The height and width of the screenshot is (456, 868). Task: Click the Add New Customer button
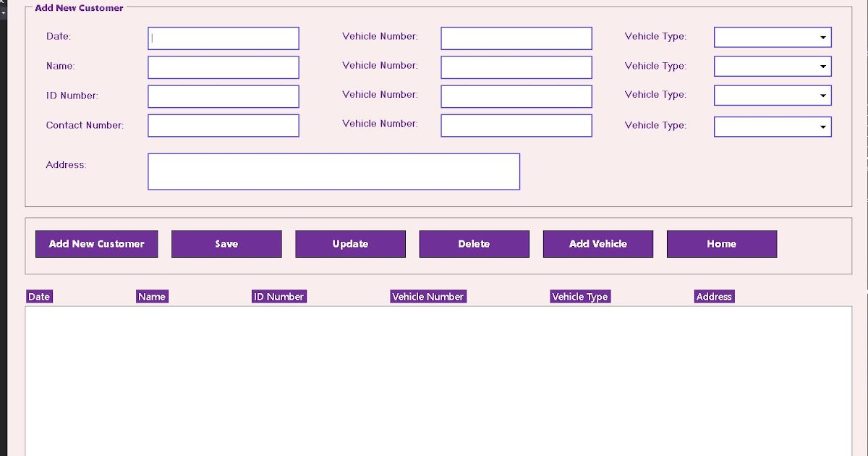click(x=96, y=244)
